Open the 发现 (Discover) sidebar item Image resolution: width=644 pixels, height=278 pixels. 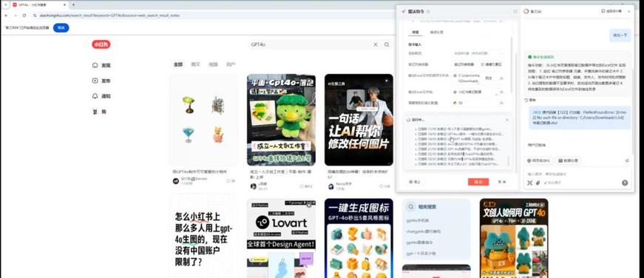pos(102,65)
